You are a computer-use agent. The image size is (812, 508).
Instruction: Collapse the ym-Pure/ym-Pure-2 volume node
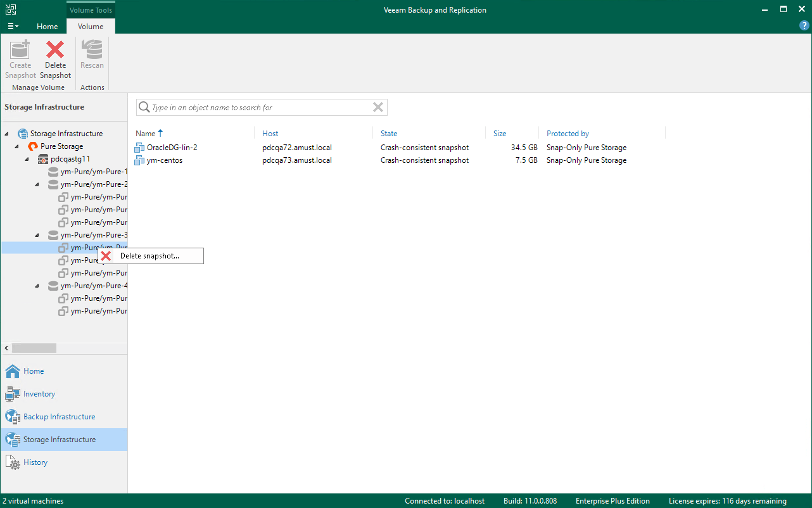(x=35, y=184)
